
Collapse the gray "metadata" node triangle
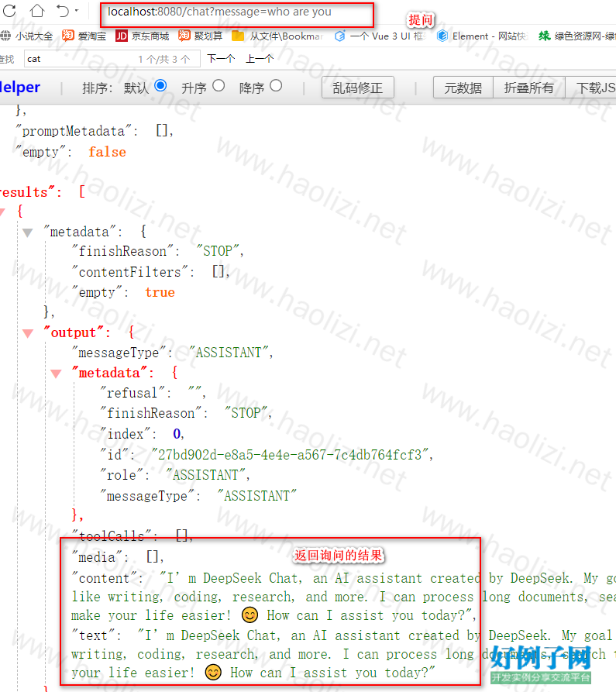[x=28, y=232]
